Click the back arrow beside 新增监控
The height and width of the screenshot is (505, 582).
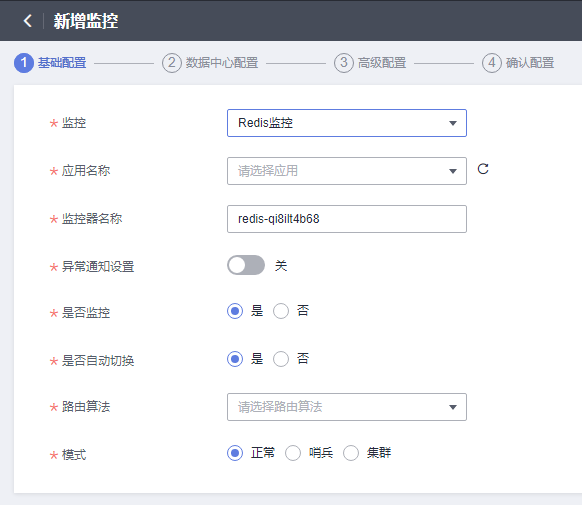pyautogui.click(x=27, y=21)
